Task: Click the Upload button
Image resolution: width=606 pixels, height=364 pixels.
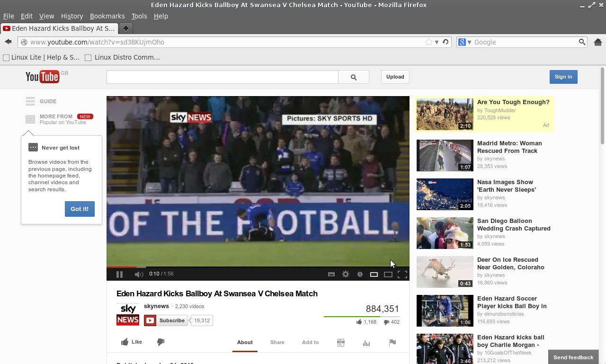Action: tap(395, 77)
